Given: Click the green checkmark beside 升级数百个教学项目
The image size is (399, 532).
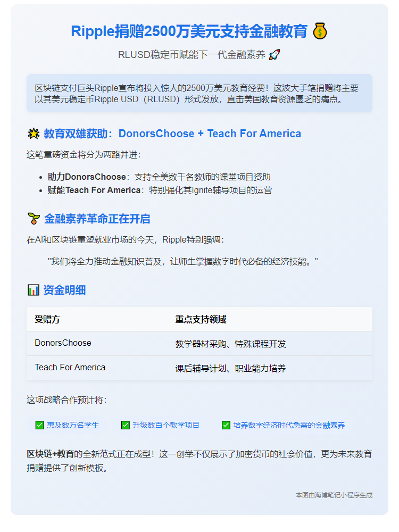Looking at the screenshot, I should (126, 425).
